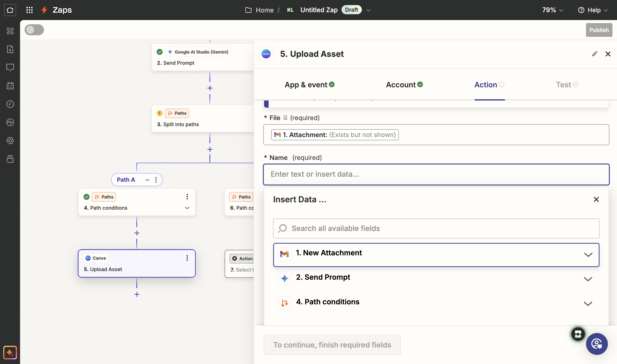This screenshot has width=617, height=364.
Task: Click the Untitled Zap title
Action: click(319, 10)
